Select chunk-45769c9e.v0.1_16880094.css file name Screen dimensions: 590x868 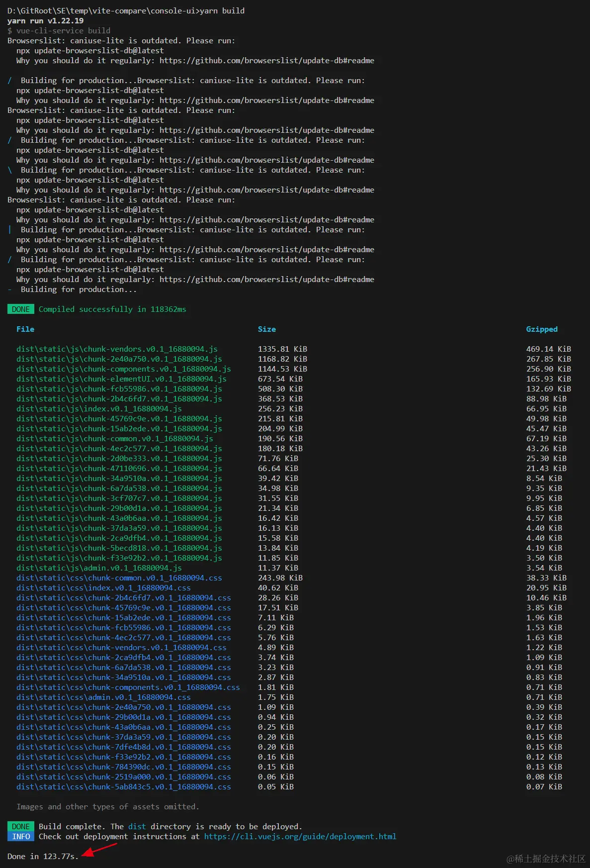[x=124, y=608]
